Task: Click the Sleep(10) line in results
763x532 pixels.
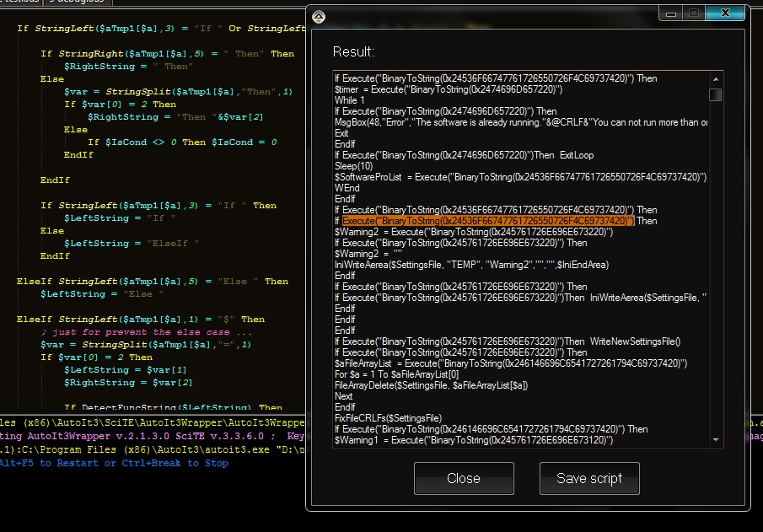Action: coord(355,166)
